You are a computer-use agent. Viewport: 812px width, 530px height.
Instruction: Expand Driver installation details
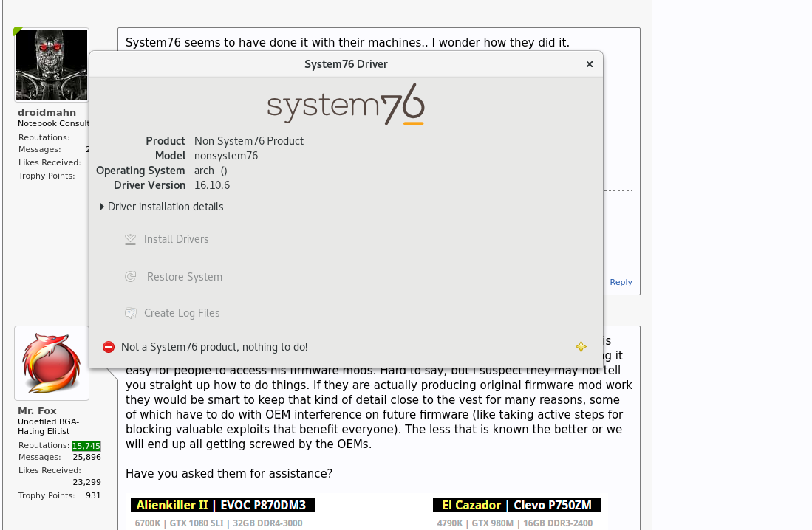[162, 207]
